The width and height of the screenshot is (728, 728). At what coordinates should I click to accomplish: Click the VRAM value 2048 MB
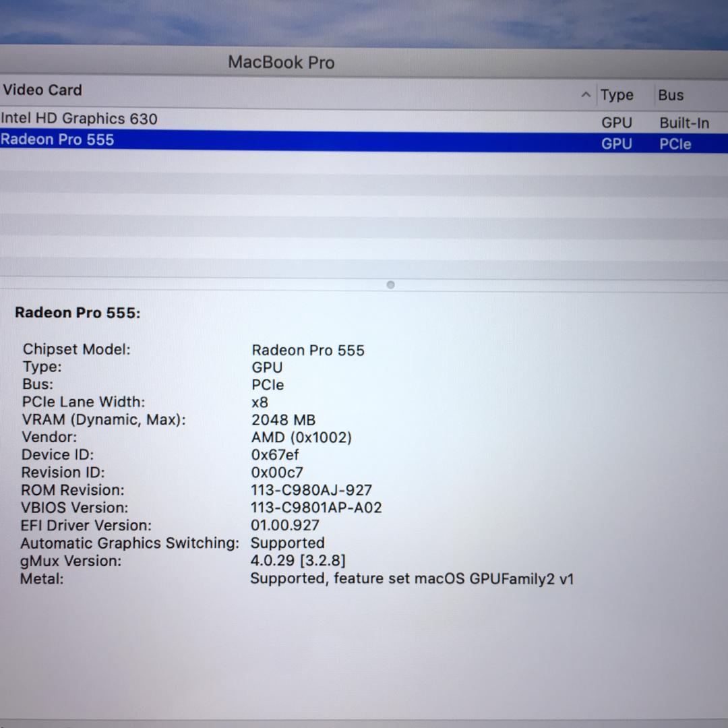tap(283, 420)
